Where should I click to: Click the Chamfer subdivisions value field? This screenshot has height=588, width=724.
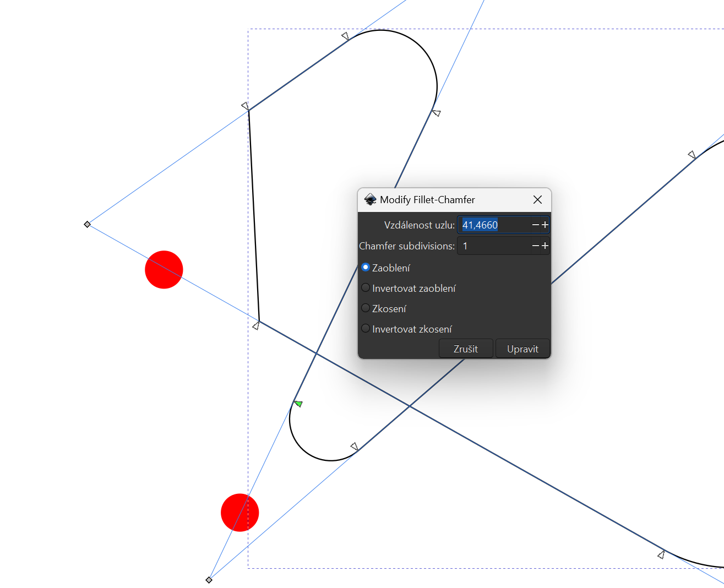(x=494, y=246)
